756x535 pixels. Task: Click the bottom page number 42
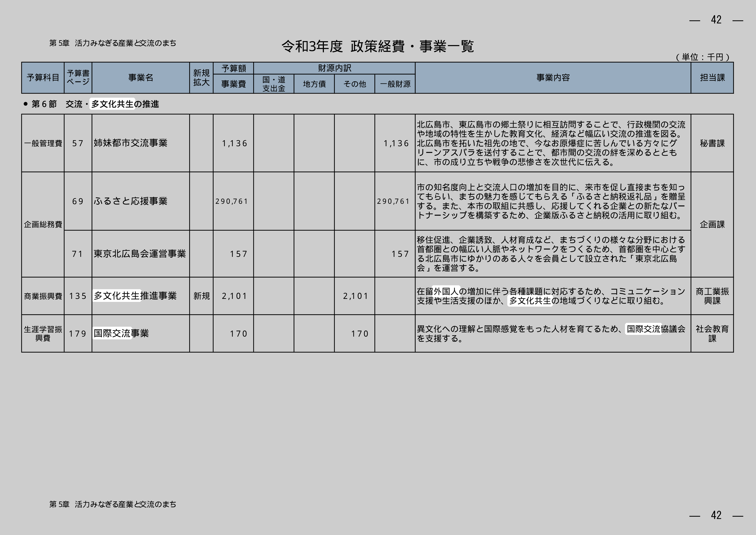(x=716, y=515)
